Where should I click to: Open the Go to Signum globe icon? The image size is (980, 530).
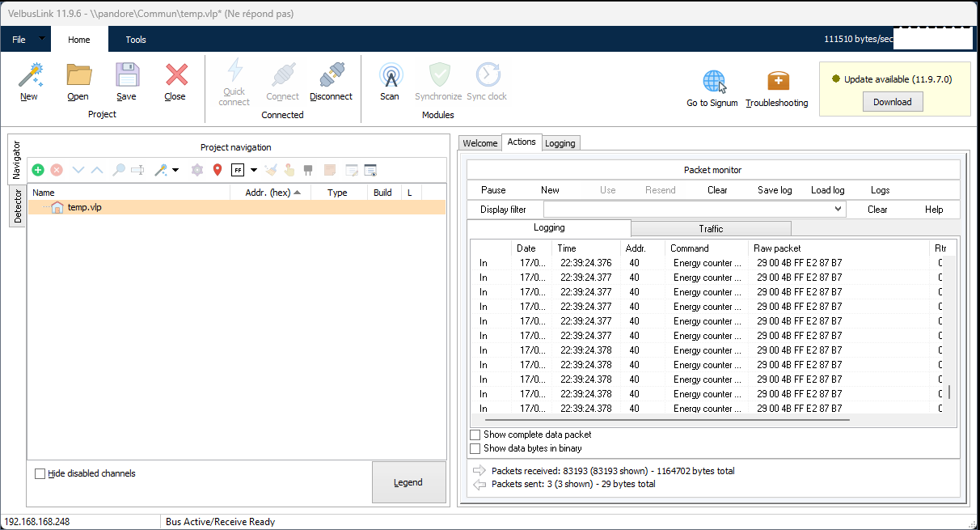point(713,82)
